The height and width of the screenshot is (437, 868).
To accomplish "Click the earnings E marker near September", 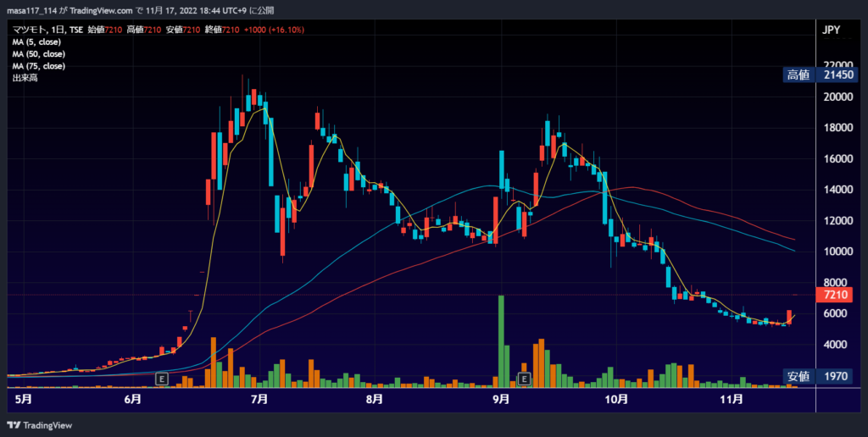I will coord(524,379).
